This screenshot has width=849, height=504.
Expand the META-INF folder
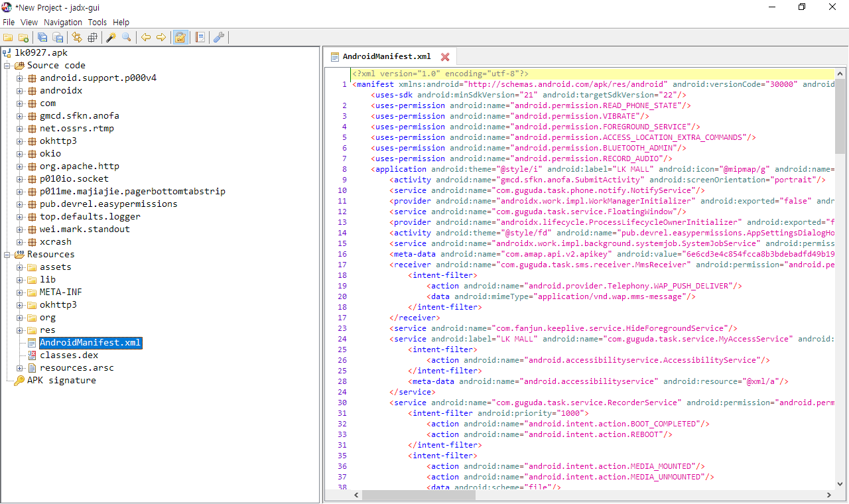20,292
